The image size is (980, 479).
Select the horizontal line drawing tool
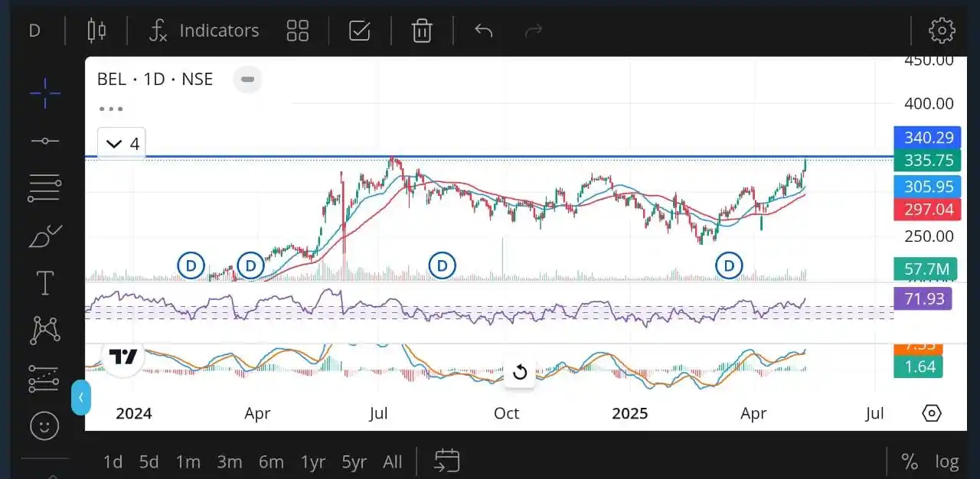pyautogui.click(x=45, y=141)
